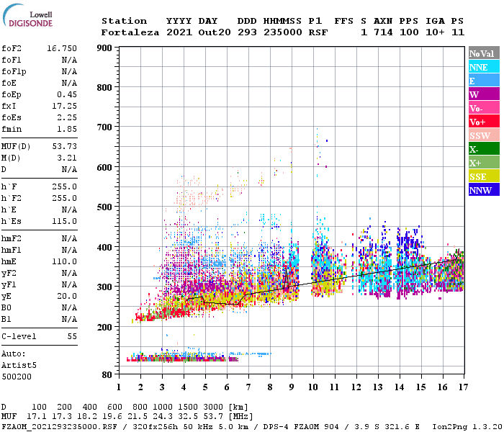Click the Fortaleza station name
Viewport: 504px width, 432px height.
point(130,32)
